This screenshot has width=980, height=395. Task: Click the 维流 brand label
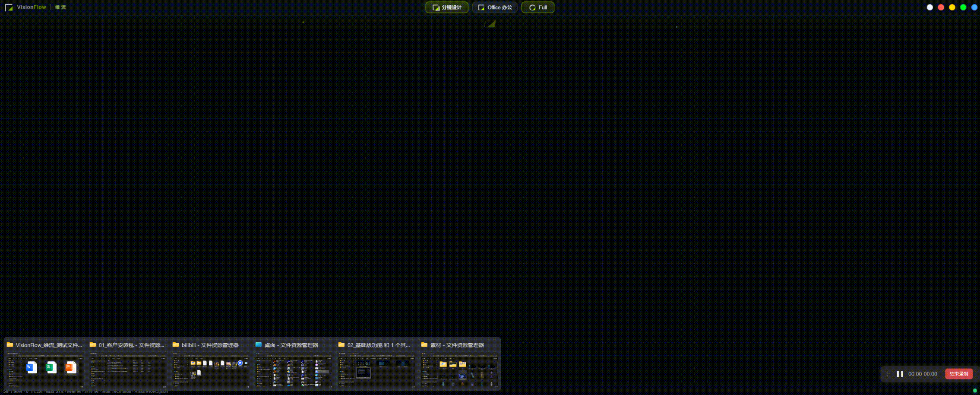60,7
